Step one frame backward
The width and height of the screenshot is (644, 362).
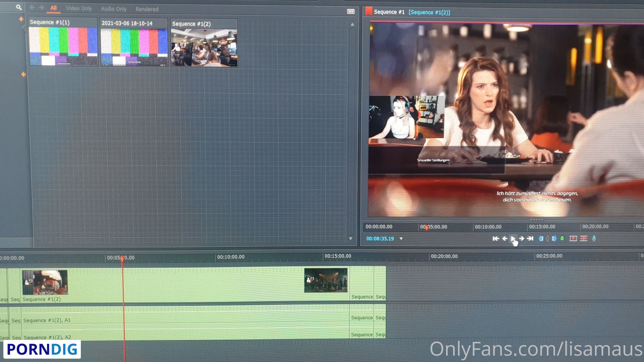point(504,239)
